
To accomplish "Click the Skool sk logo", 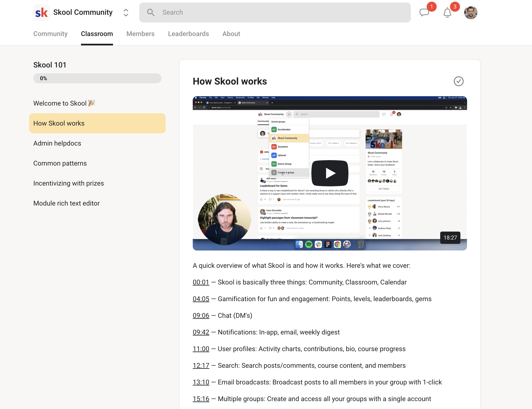I will [x=41, y=12].
